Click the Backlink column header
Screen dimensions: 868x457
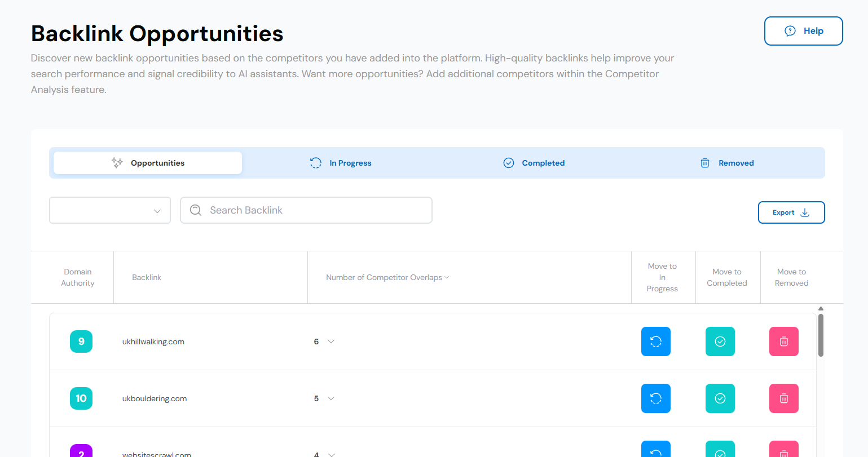[147, 277]
